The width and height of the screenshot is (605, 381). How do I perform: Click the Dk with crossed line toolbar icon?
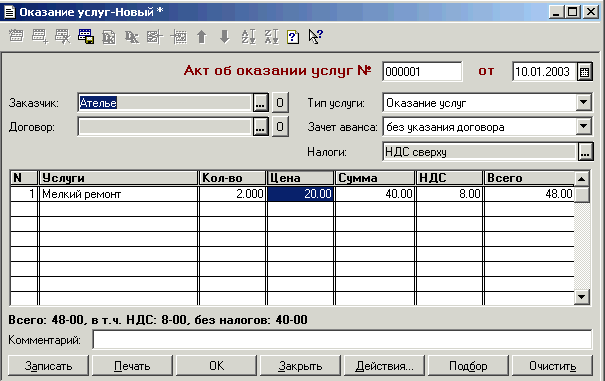pyautogui.click(x=132, y=37)
